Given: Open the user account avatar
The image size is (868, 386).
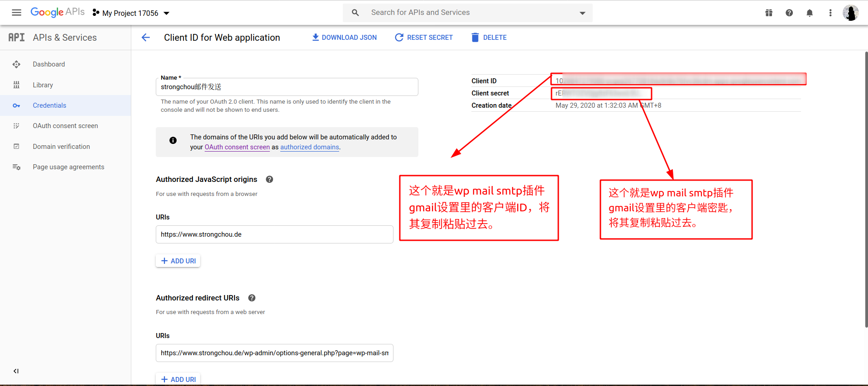Looking at the screenshot, I should (851, 13).
